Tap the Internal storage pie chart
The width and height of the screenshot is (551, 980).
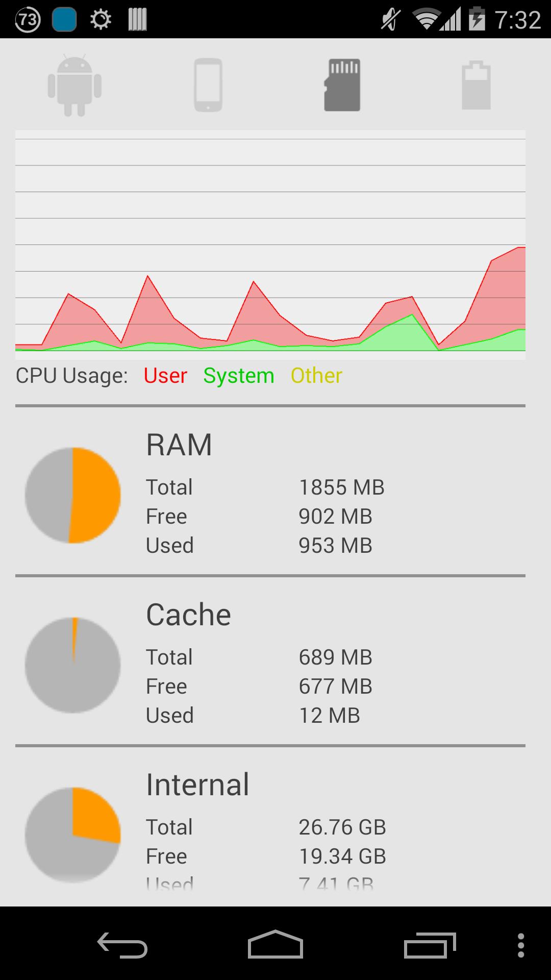click(x=73, y=835)
